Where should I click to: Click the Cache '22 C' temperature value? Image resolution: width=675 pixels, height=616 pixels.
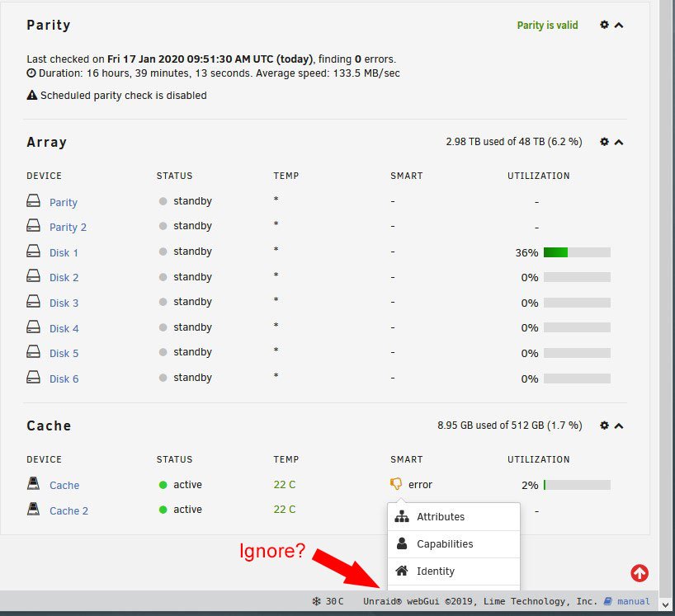[284, 484]
